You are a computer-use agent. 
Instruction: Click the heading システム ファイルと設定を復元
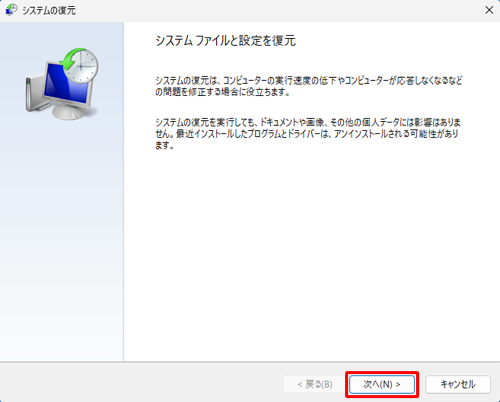tap(226, 41)
